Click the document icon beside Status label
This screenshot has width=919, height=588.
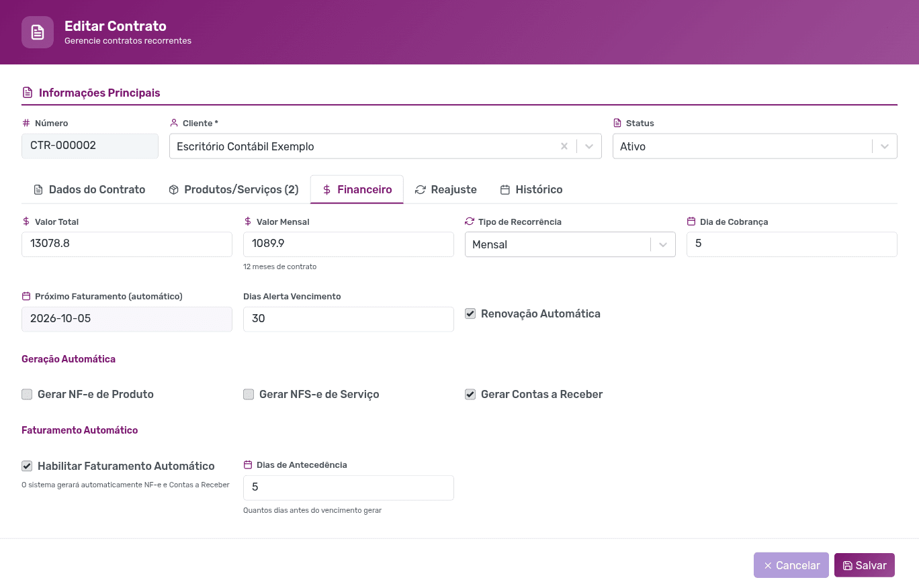(617, 123)
